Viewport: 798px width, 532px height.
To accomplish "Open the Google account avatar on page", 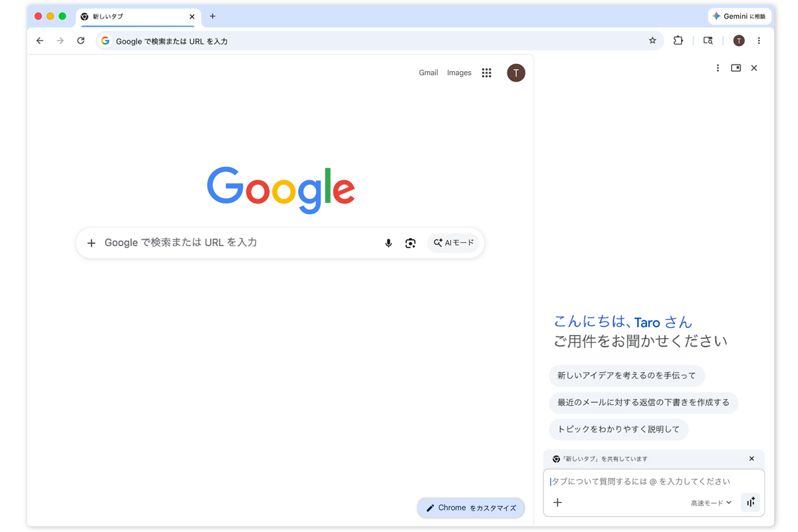I will coord(516,73).
